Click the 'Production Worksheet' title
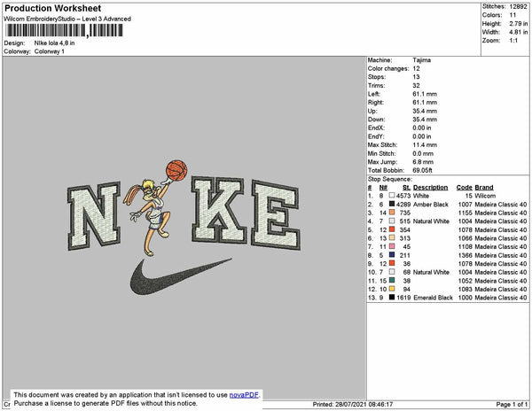532x411 pixels. point(52,8)
